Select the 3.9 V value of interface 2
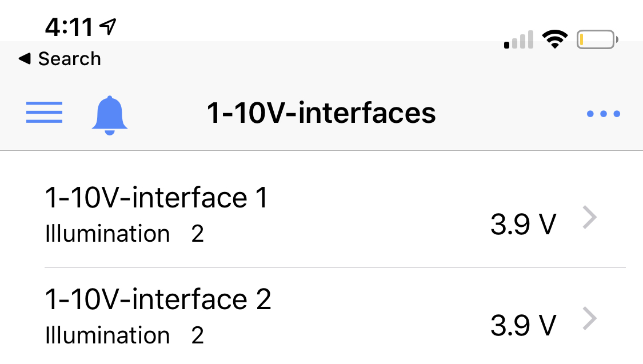Screen dimensions: 643x364 pos(523,326)
